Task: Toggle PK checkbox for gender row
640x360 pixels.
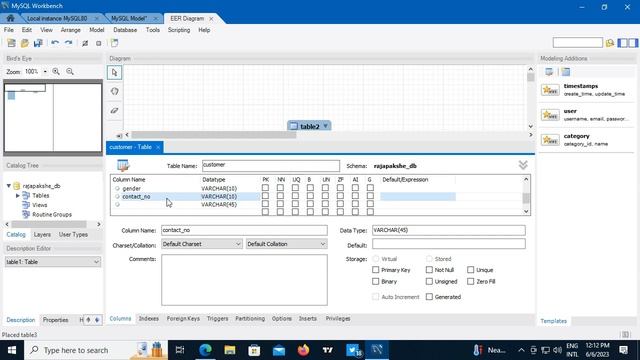Action: 265,188
